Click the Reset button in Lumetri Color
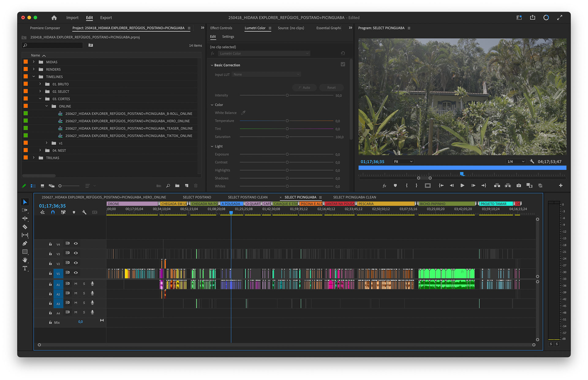 pyautogui.click(x=331, y=88)
